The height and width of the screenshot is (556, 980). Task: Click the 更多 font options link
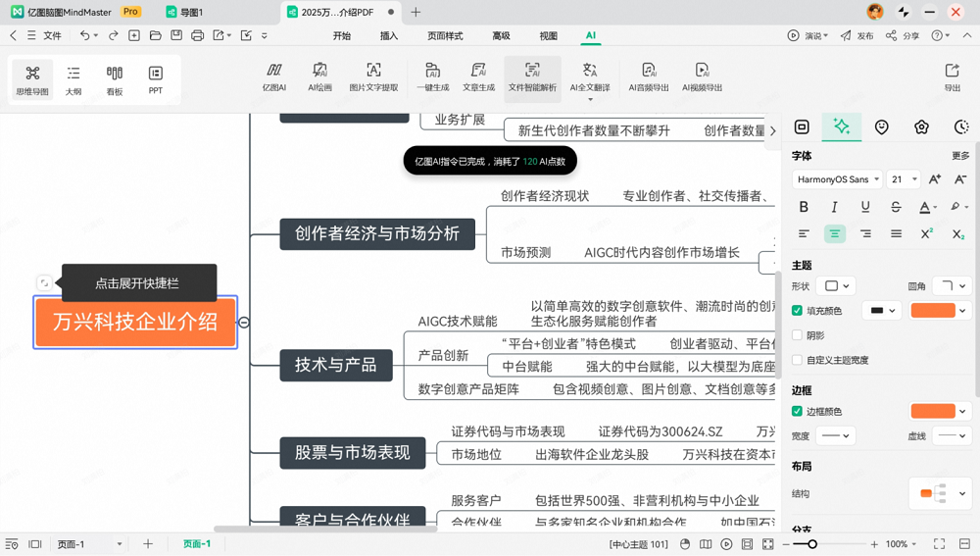click(x=960, y=156)
